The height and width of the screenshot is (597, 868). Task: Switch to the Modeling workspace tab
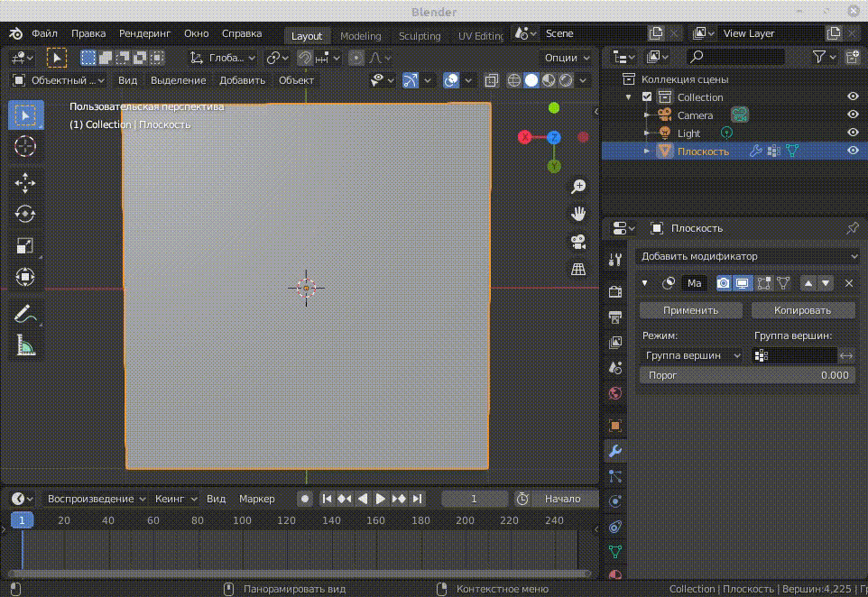pyautogui.click(x=360, y=36)
